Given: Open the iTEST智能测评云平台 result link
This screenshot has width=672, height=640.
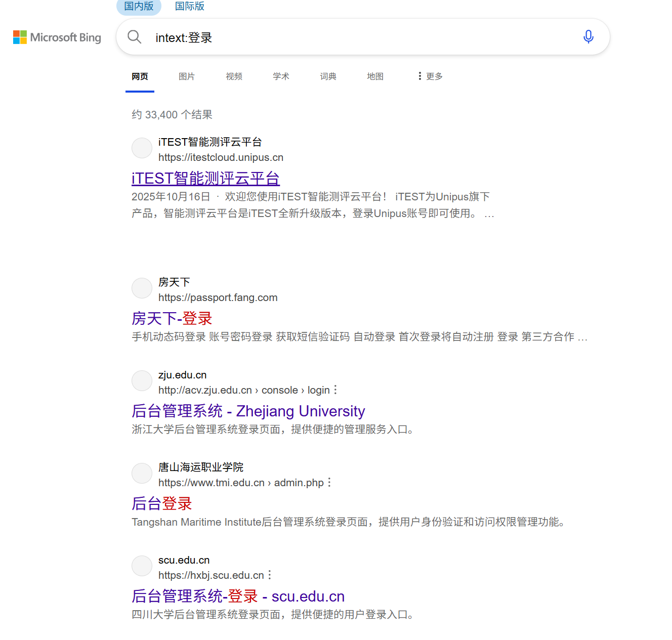Looking at the screenshot, I should click(x=205, y=178).
